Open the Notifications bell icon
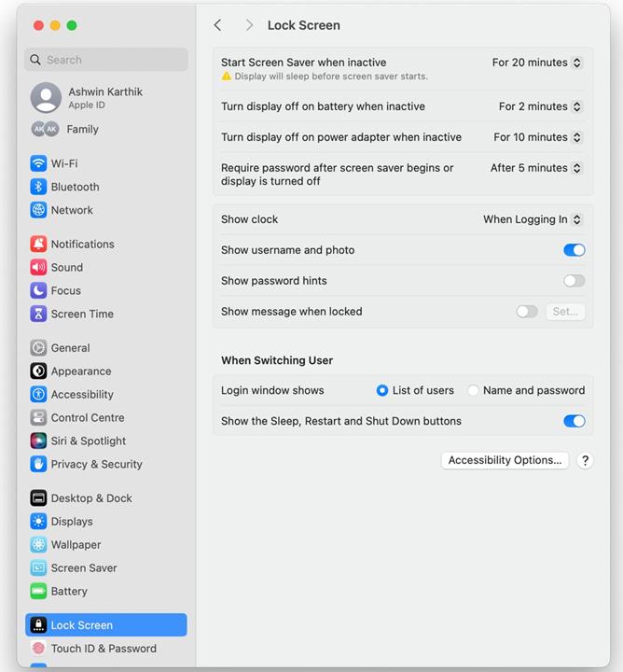623x672 pixels. pos(38,244)
